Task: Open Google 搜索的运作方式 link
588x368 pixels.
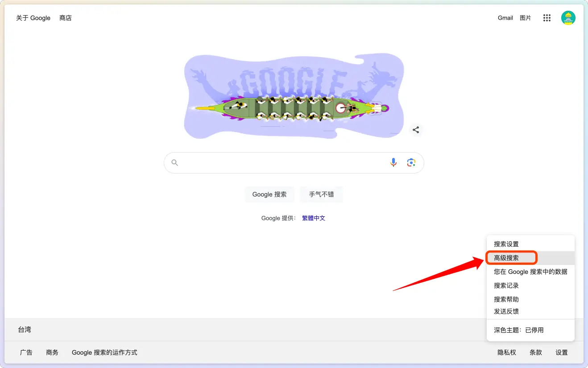Action: coord(104,352)
